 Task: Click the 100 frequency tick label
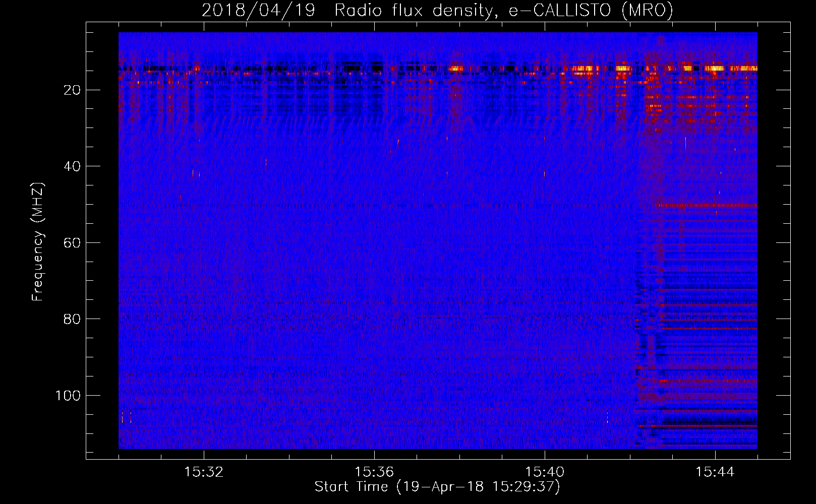pyautogui.click(x=68, y=396)
